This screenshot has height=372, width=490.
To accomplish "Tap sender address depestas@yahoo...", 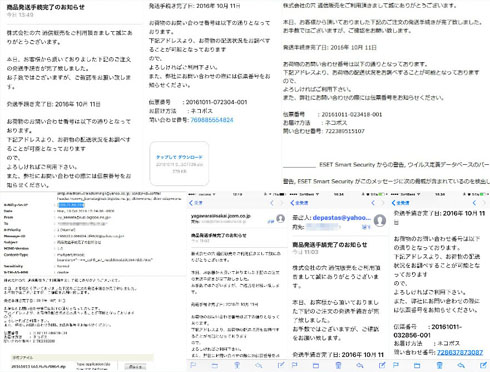I will click(x=342, y=217).
